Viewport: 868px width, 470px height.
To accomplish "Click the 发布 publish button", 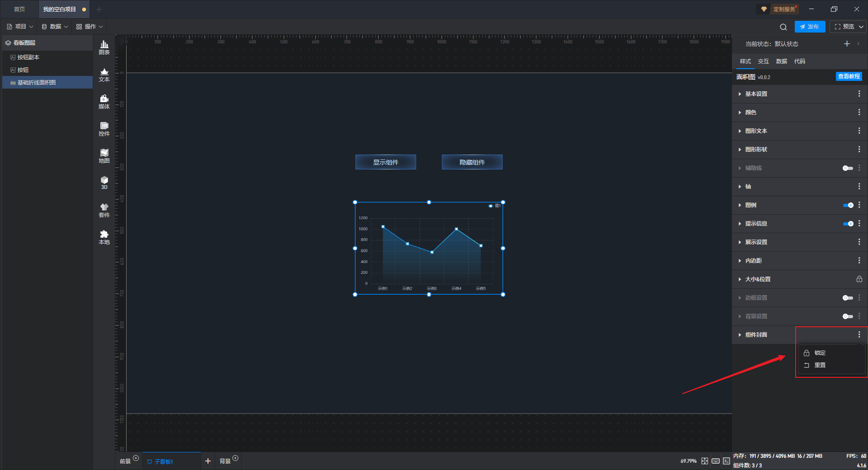I will 810,27.
